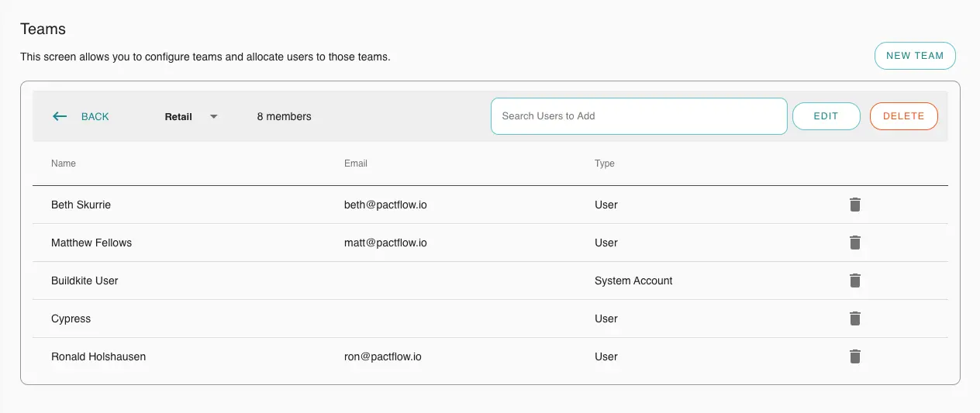Click the Email column header

tap(356, 163)
